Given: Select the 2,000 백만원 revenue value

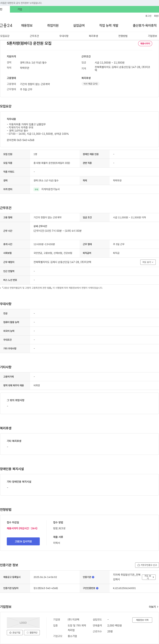Looking at the screenshot, I should coord(114,625).
